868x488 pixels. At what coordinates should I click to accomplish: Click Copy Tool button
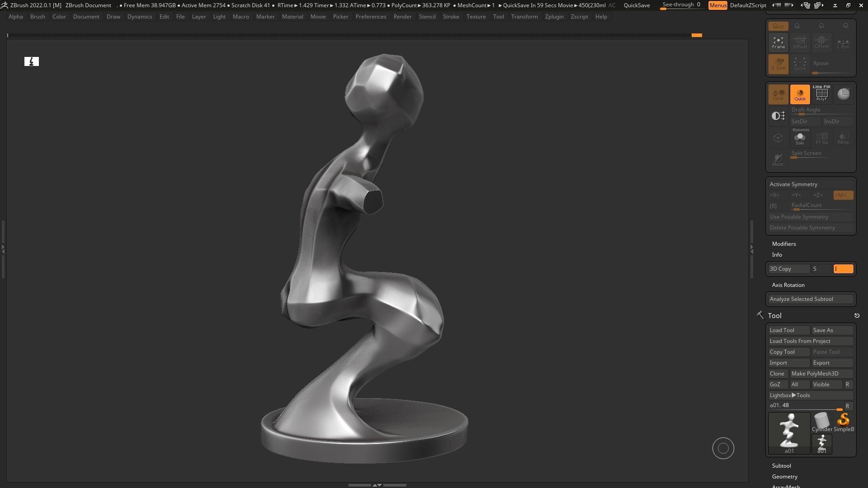tap(789, 352)
